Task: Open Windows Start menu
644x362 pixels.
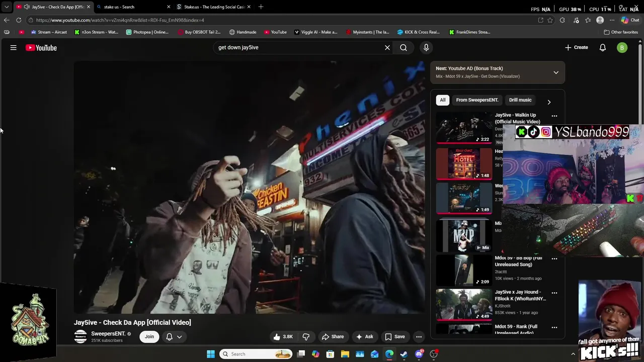Action: (x=211, y=354)
